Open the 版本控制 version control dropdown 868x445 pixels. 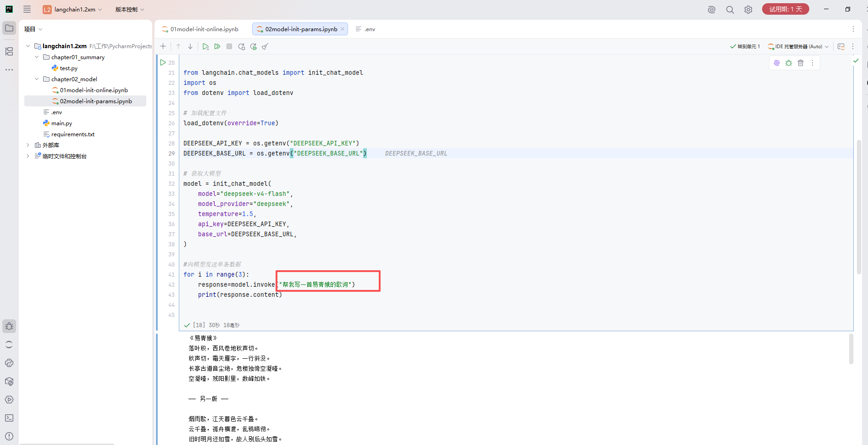[x=130, y=9]
